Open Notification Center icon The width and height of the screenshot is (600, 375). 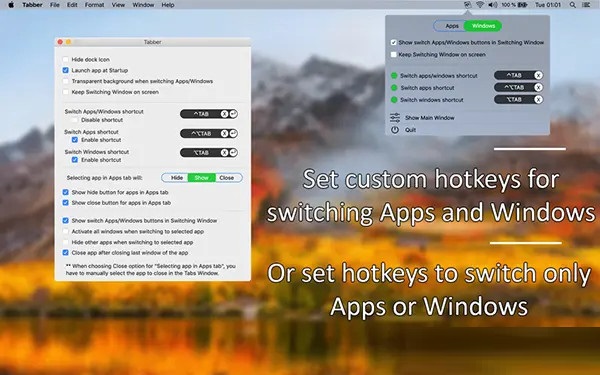pos(586,5)
